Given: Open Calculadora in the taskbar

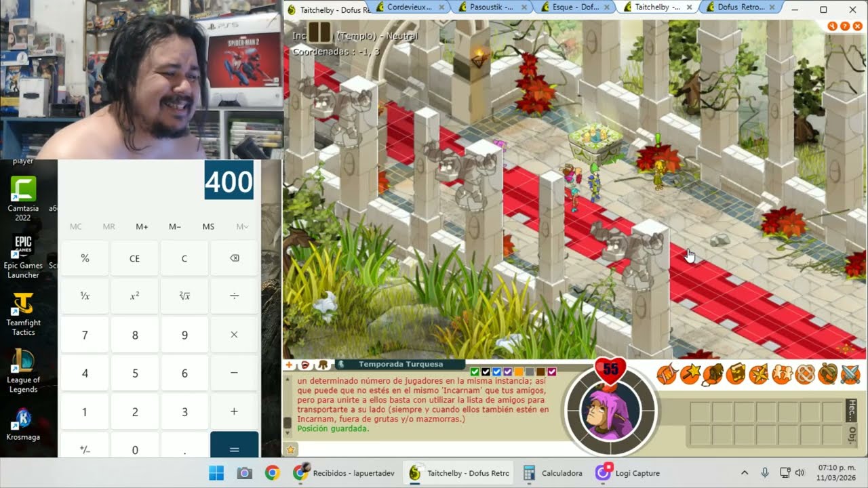Looking at the screenshot, I should [x=553, y=473].
